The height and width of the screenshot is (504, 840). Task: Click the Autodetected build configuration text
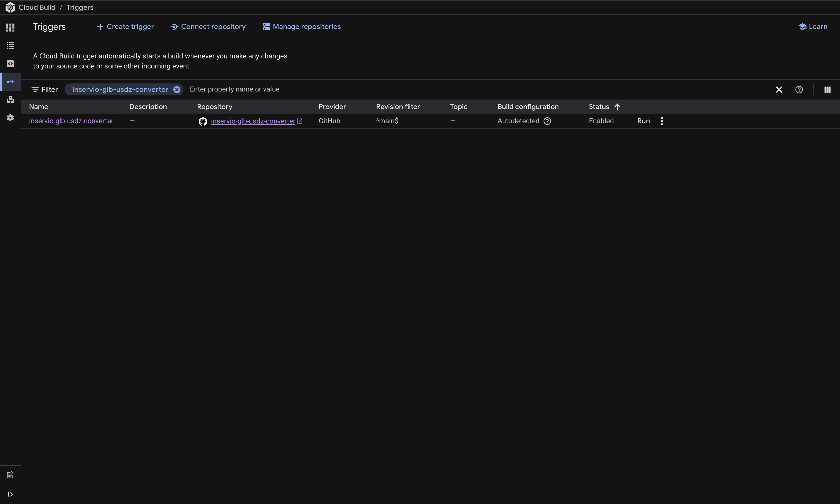518,121
